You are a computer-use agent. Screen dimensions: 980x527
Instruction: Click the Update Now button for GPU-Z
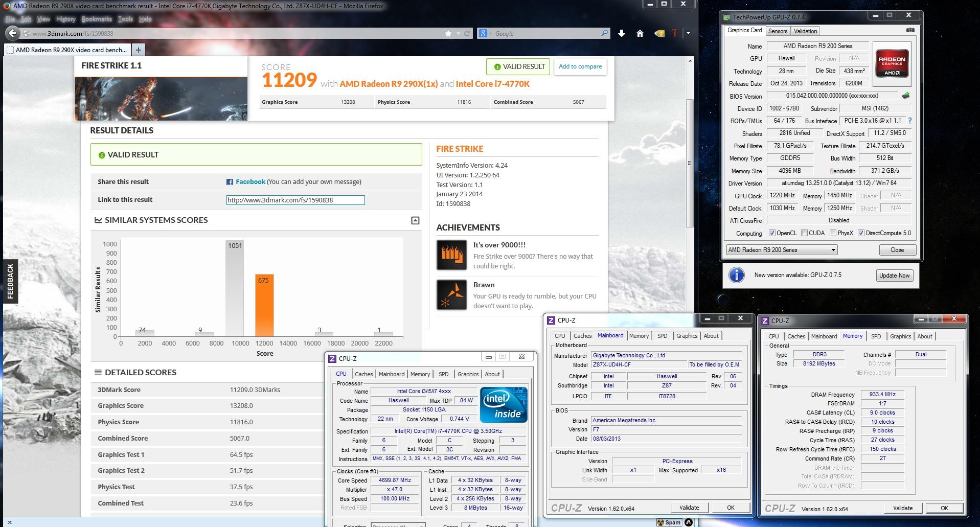point(894,276)
